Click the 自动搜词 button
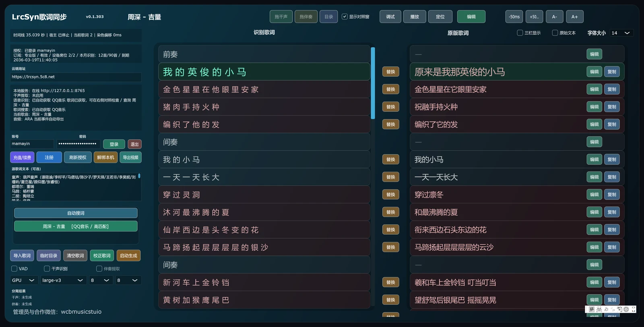 click(x=76, y=213)
